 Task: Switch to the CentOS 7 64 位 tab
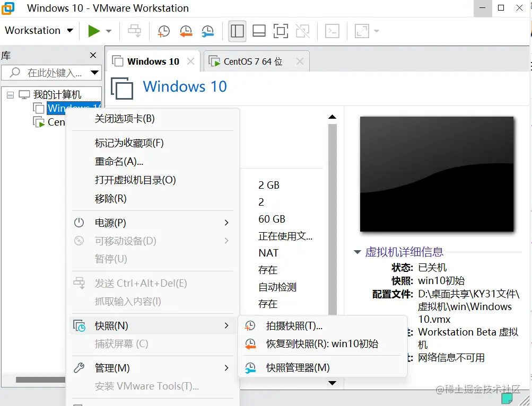(253, 61)
